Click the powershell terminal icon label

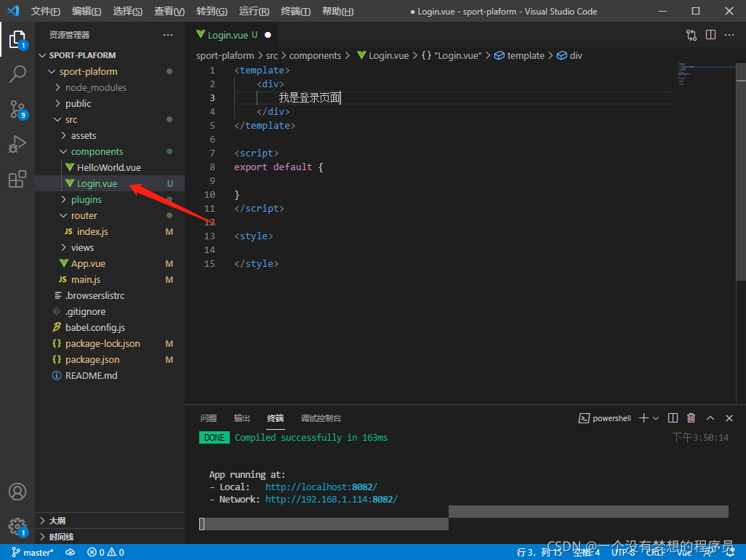coord(605,417)
